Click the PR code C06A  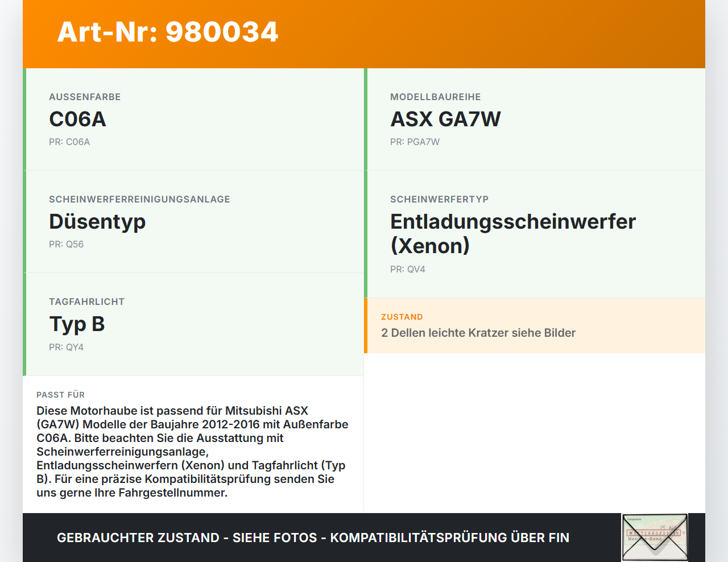pyautogui.click(x=71, y=142)
